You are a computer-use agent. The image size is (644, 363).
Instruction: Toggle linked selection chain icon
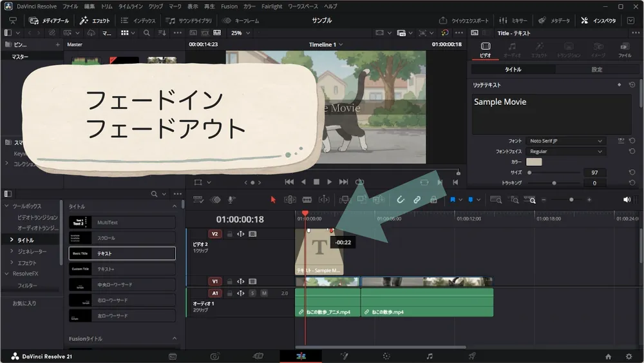point(417,200)
